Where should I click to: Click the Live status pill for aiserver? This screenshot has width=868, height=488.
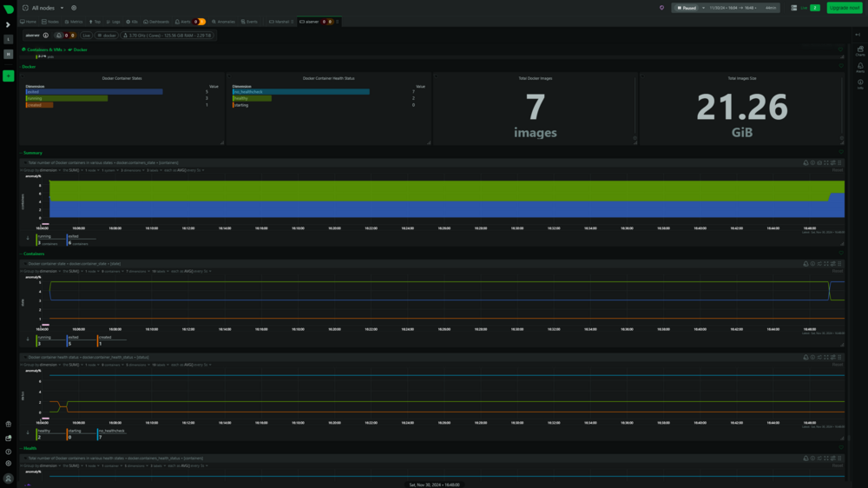[86, 36]
